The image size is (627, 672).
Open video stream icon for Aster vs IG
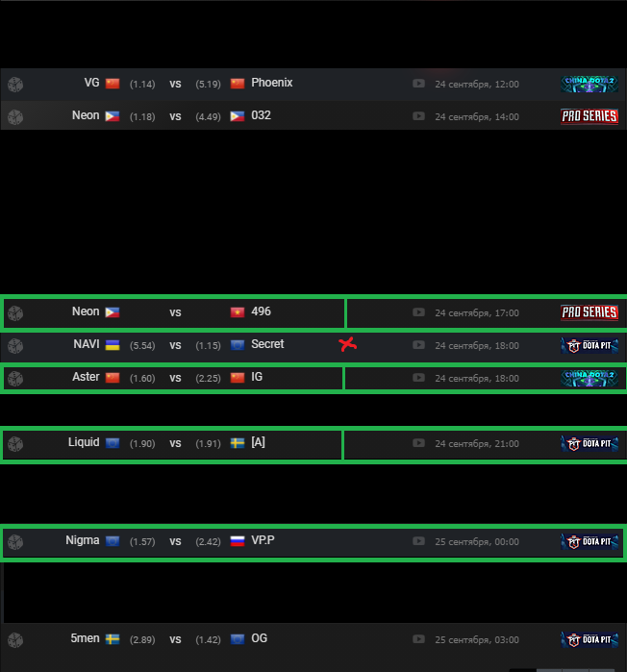click(x=418, y=378)
